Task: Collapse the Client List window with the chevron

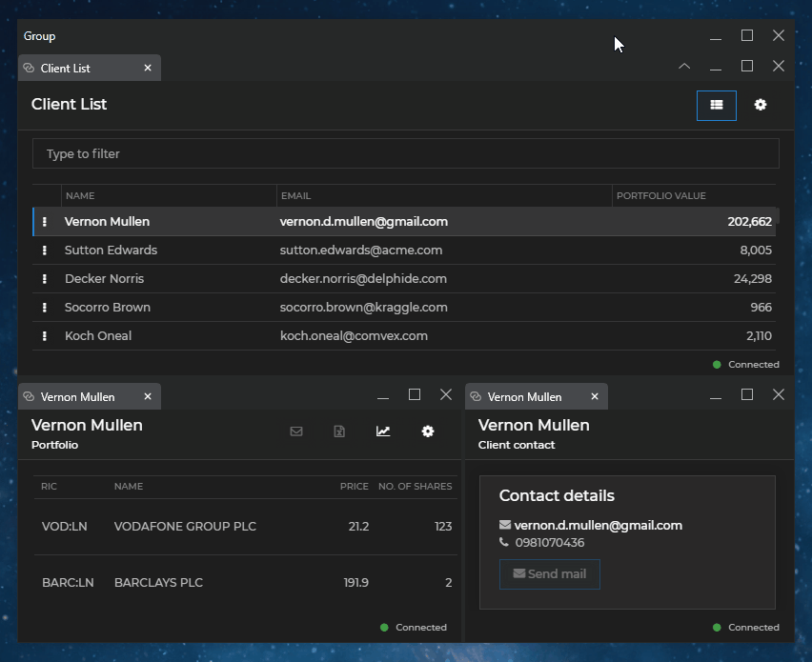Action: (684, 67)
